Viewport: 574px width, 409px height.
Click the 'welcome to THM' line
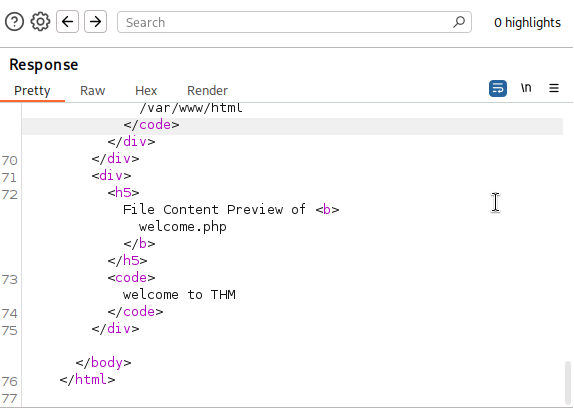(x=179, y=295)
